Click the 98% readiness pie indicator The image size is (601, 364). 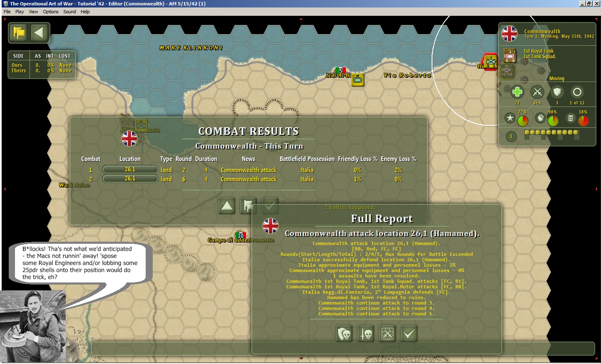(x=553, y=121)
